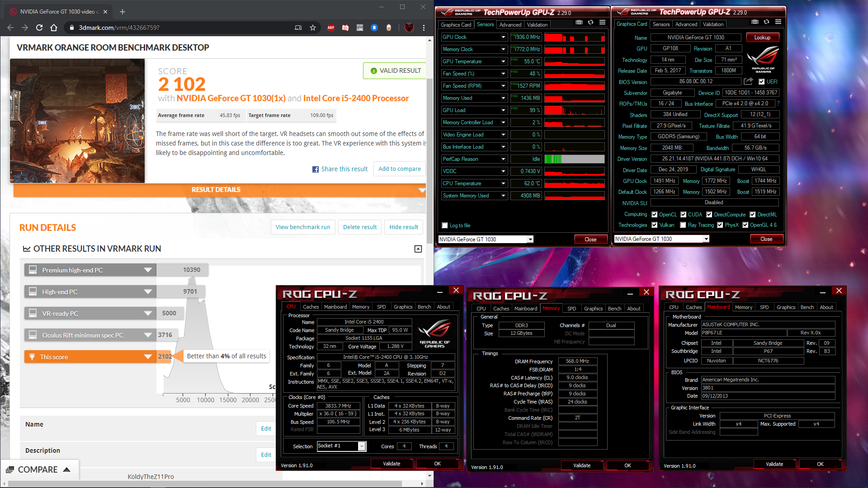
Task: Open the Chrome profile avatar
Action: click(409, 28)
